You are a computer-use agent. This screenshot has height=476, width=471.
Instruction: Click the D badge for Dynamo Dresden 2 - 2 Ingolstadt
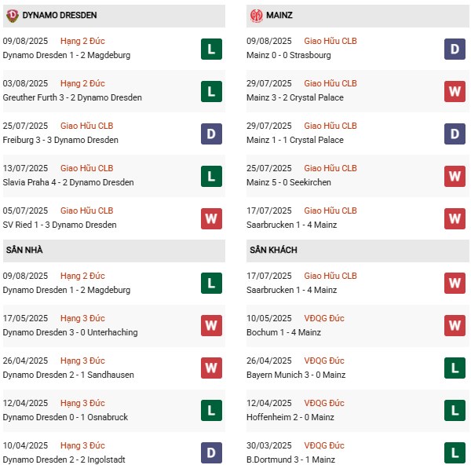point(210,453)
